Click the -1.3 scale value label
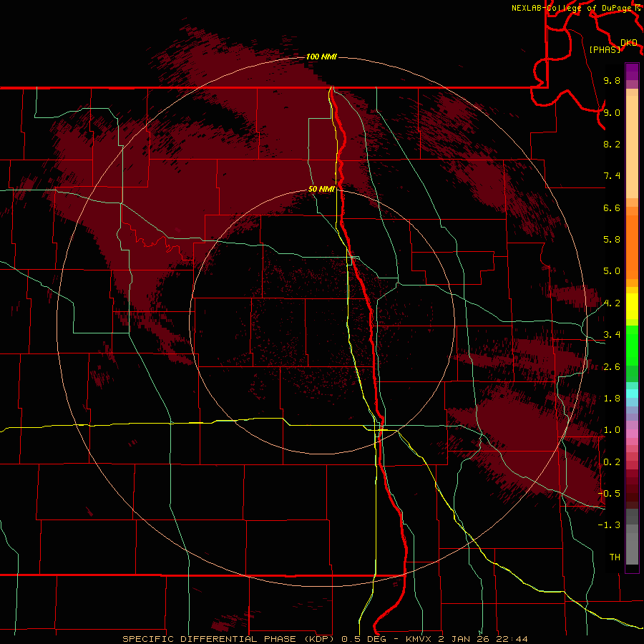The image size is (644, 644). click(609, 525)
